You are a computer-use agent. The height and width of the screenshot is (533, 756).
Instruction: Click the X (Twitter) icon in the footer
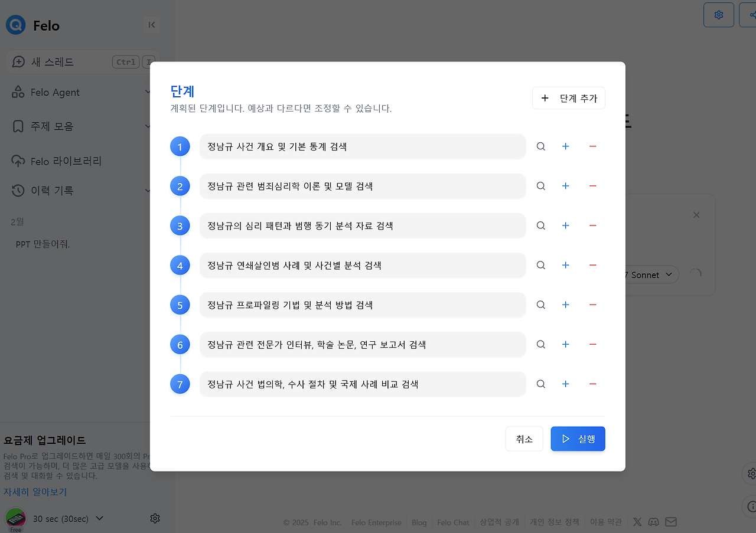click(x=637, y=522)
